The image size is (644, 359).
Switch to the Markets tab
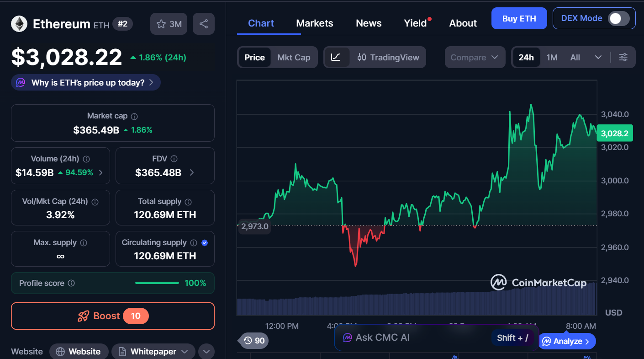[314, 23]
